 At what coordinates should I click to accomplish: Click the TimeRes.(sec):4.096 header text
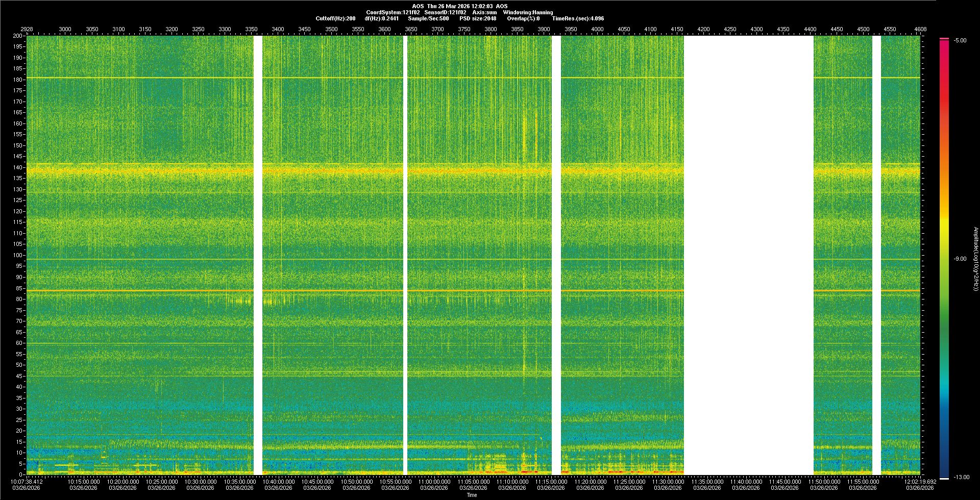[578, 18]
